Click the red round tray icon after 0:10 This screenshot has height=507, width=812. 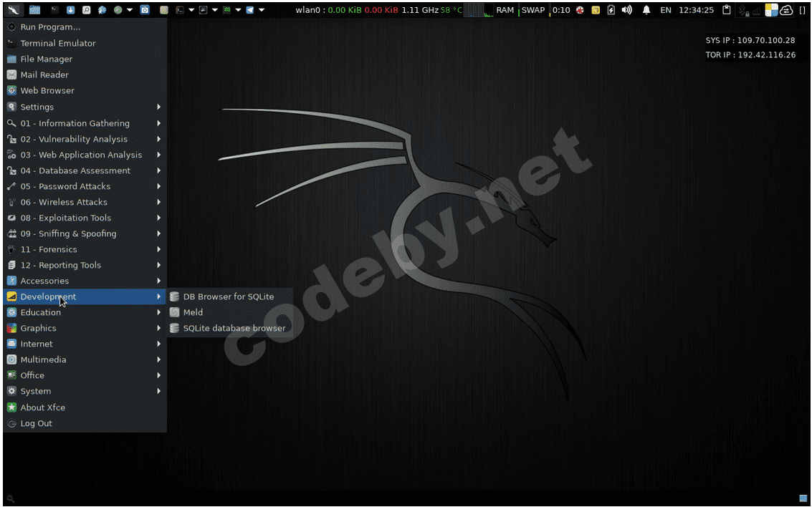[580, 10]
